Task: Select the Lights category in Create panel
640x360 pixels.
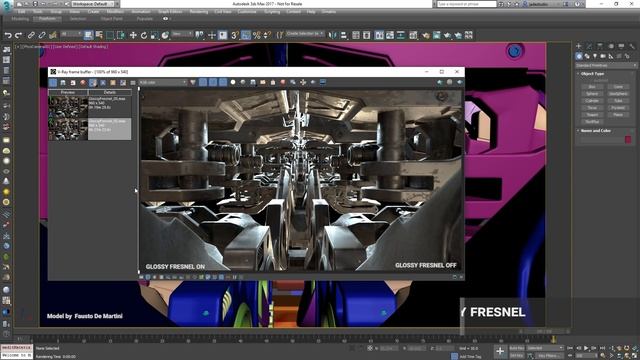Action: tap(595, 56)
